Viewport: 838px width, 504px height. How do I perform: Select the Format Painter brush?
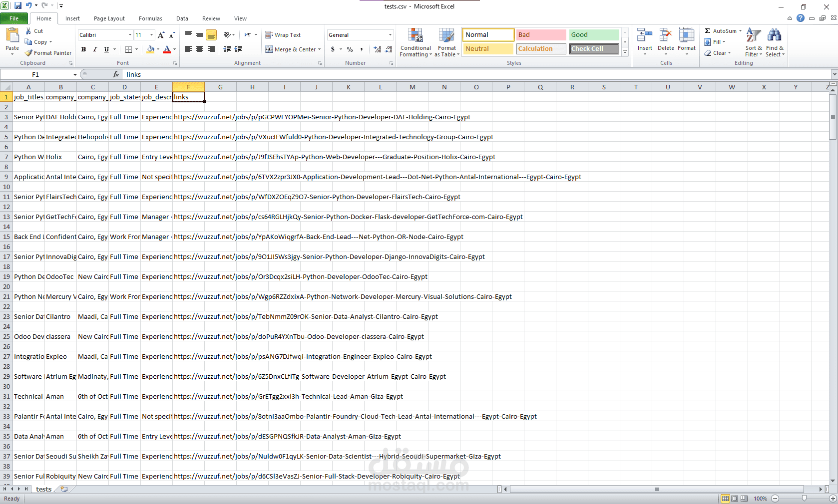click(28, 53)
